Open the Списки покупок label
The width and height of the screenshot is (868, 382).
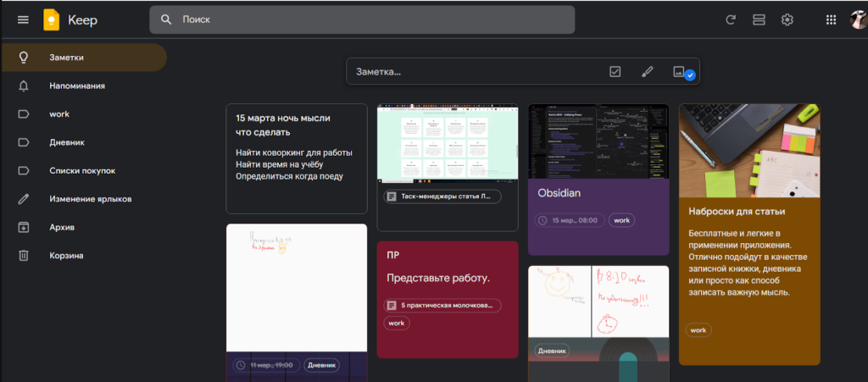(x=83, y=171)
